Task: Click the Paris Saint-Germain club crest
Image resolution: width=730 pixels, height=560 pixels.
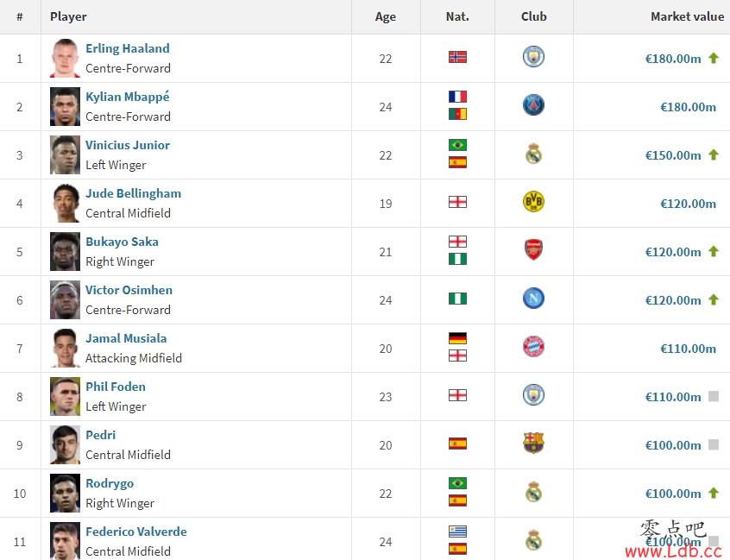Action: point(533,105)
